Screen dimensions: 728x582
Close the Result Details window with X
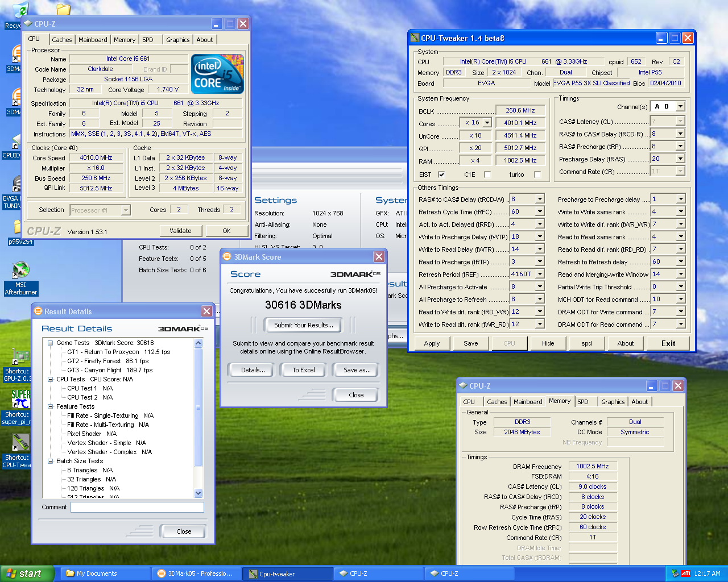point(207,311)
